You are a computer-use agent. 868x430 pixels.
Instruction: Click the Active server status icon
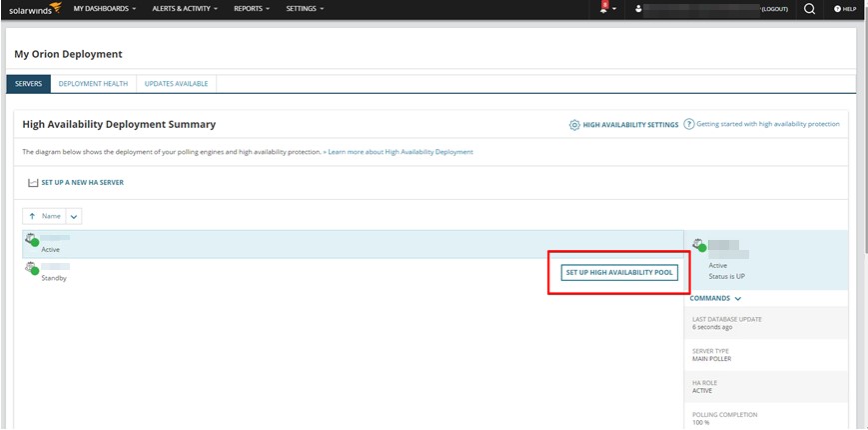point(31,240)
